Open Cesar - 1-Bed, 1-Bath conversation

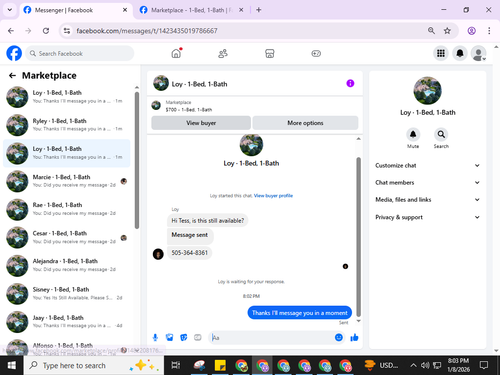pos(67,237)
